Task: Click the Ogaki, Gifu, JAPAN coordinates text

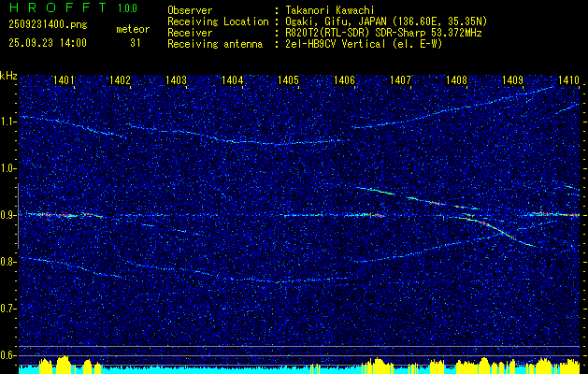Action: click(387, 22)
